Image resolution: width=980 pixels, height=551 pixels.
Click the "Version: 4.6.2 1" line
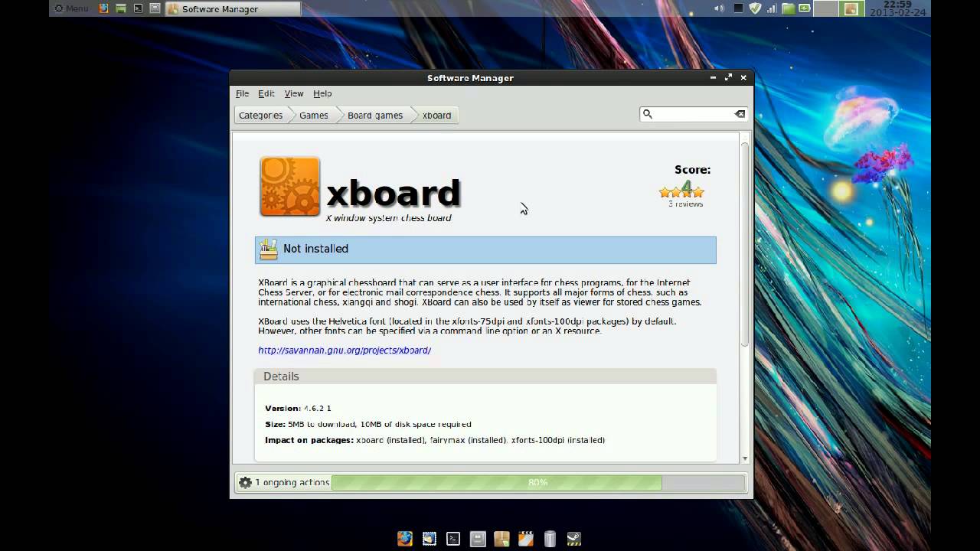(298, 409)
